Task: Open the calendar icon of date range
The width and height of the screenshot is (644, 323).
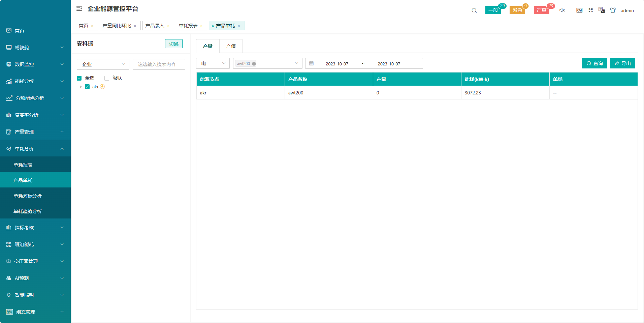Action: point(312,64)
